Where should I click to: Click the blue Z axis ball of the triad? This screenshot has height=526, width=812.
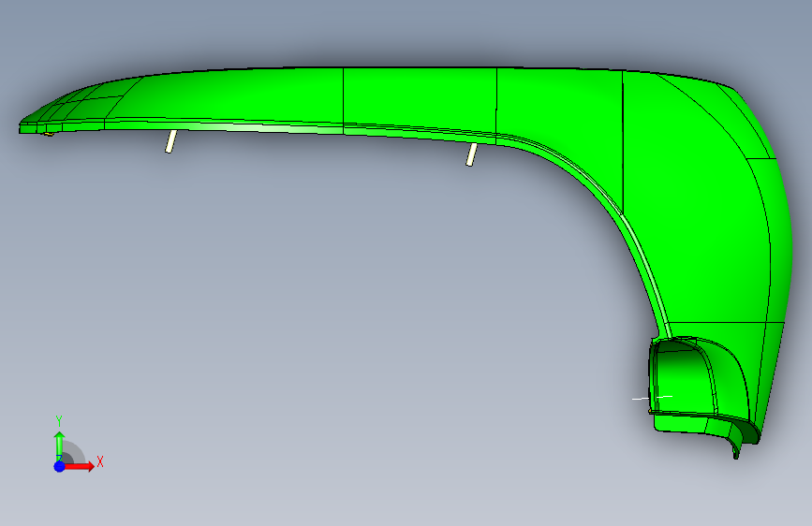tap(60, 466)
